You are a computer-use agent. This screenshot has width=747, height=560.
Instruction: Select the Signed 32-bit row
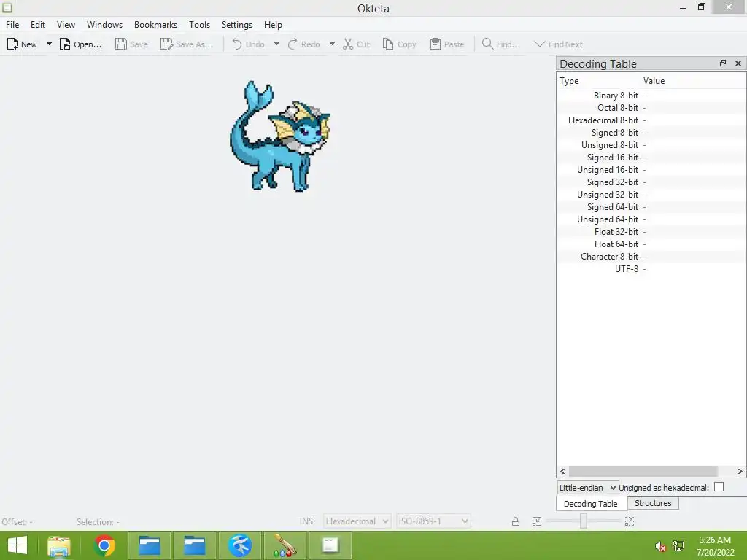pyautogui.click(x=651, y=182)
